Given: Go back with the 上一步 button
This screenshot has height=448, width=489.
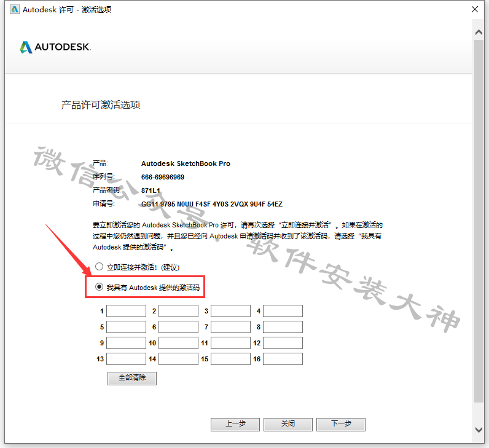Looking at the screenshot, I should coord(235,424).
